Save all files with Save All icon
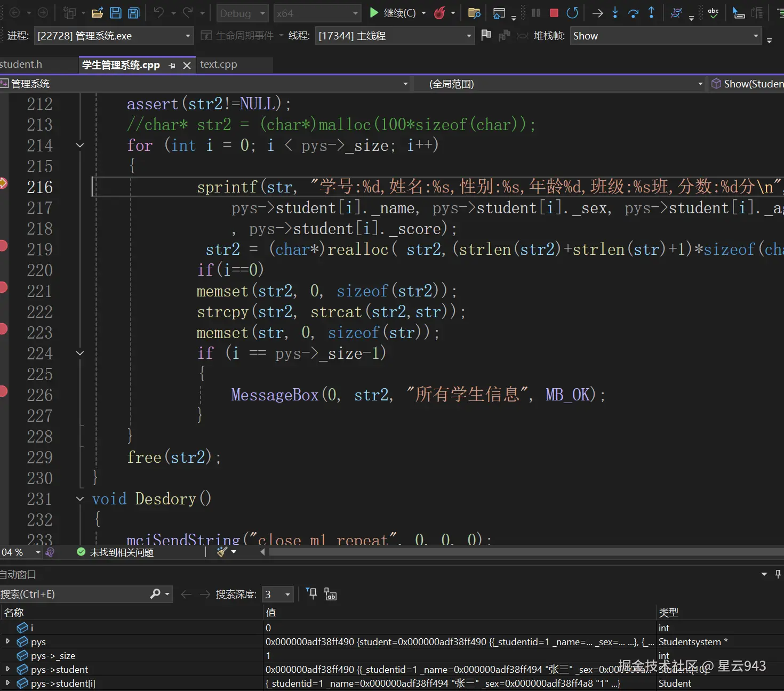This screenshot has width=784, height=691. tap(133, 13)
